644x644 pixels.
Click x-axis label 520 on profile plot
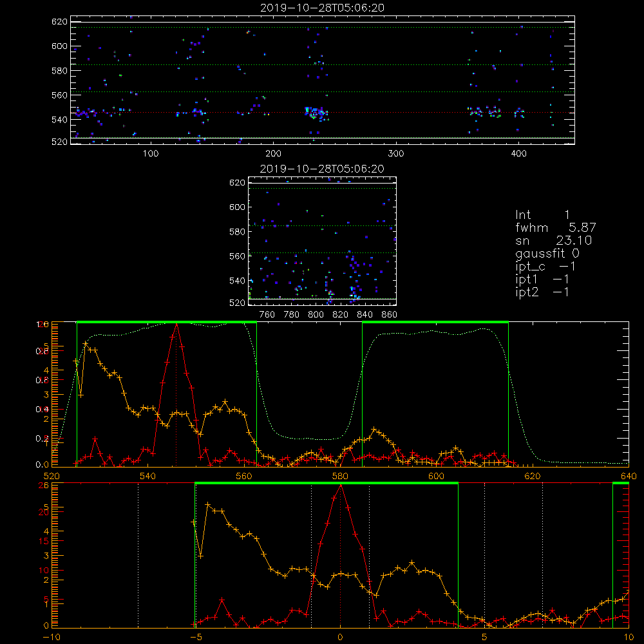pos(52,476)
